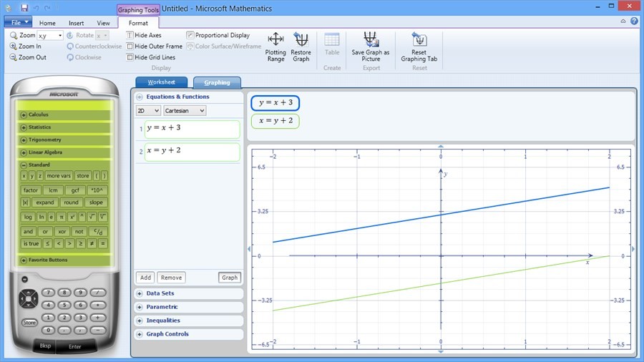This screenshot has width=644, height=362.
Task: Check the Hide Grid Lines checkbox
Action: pyautogui.click(x=130, y=57)
